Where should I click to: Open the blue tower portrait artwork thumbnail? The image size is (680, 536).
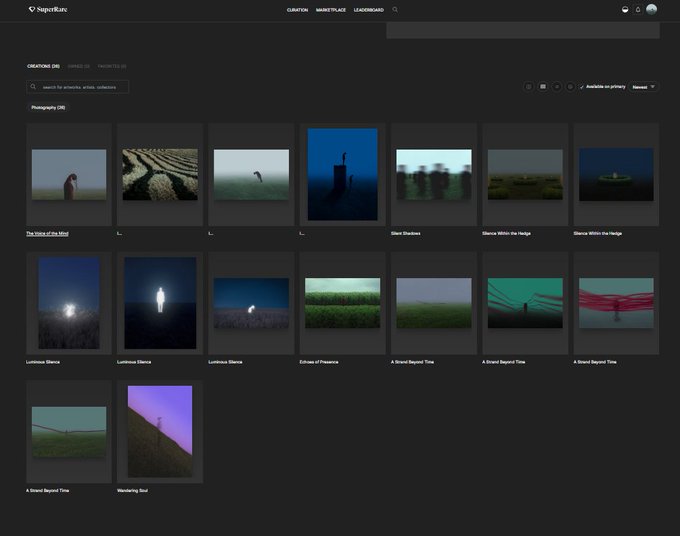(x=343, y=174)
